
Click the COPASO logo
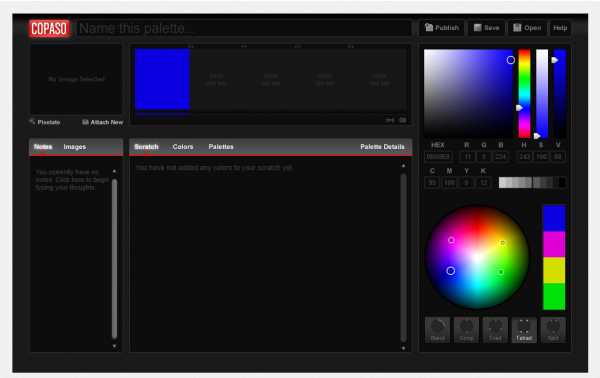click(49, 28)
